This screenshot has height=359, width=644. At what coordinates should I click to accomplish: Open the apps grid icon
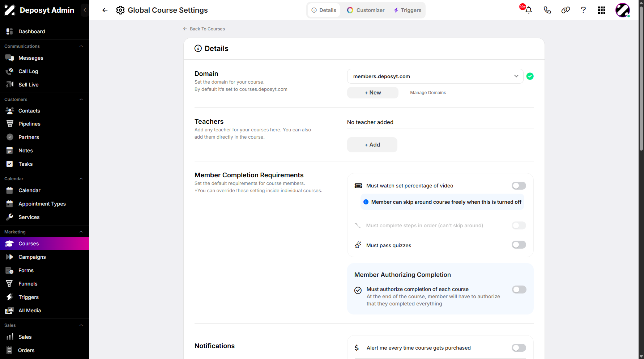pyautogui.click(x=602, y=10)
